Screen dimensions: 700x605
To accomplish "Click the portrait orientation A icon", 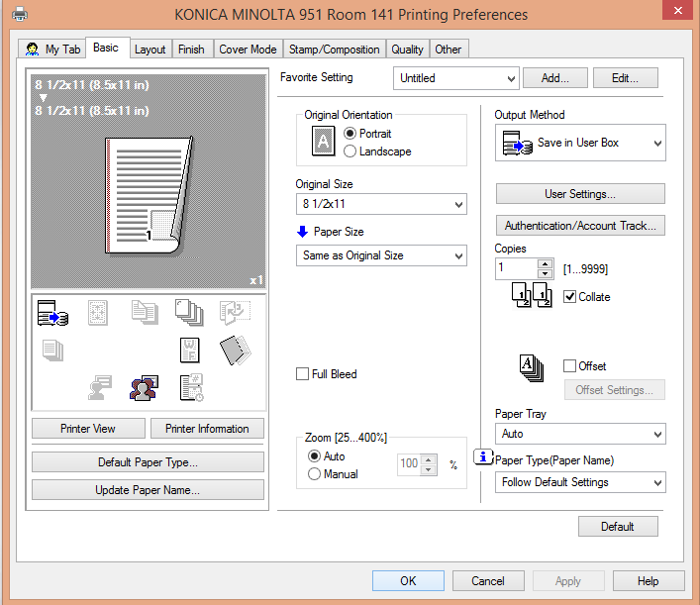I will pos(323,141).
